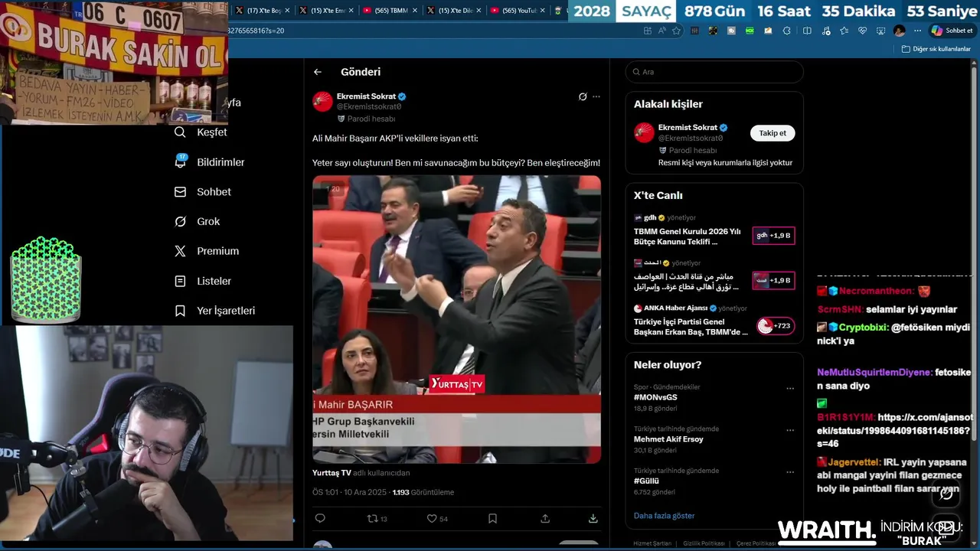Click the Hizmet Şartları footer link
980x551 pixels.
click(652, 543)
